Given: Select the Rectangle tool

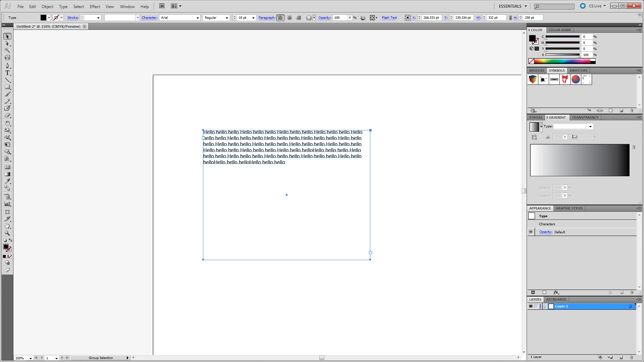Looking at the screenshot, I should (7, 87).
